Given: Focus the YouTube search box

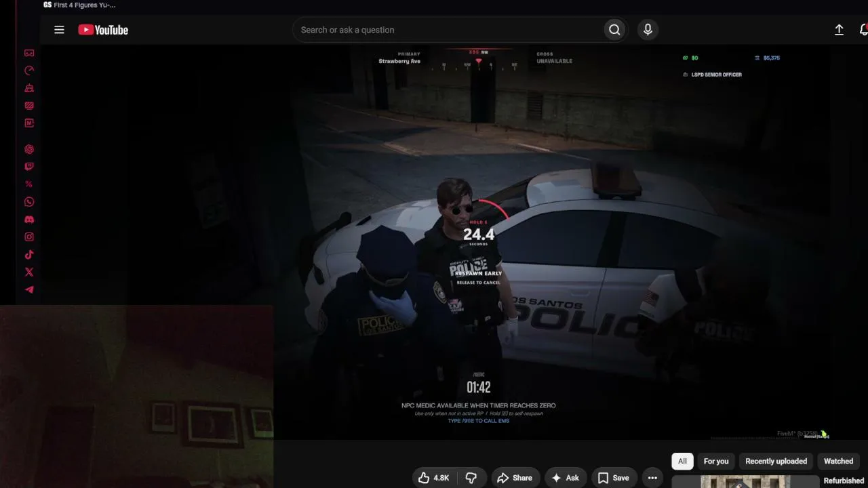Looking at the screenshot, I should pyautogui.click(x=449, y=30).
